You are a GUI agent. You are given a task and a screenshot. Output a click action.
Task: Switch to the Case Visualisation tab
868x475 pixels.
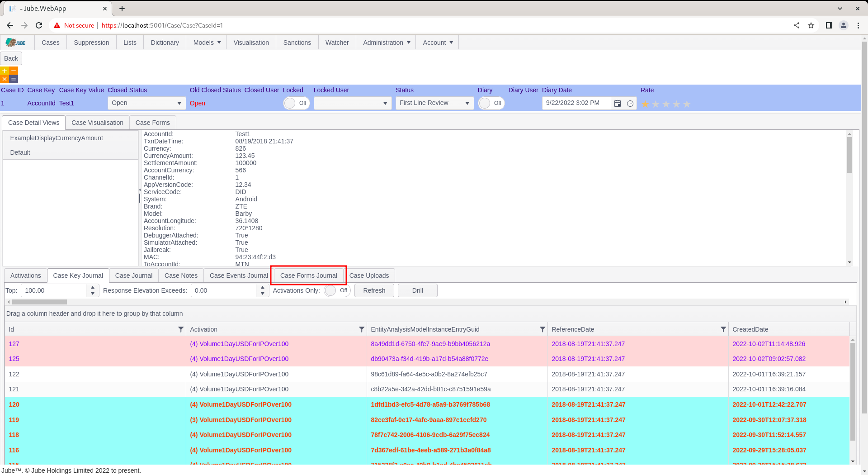pos(97,123)
